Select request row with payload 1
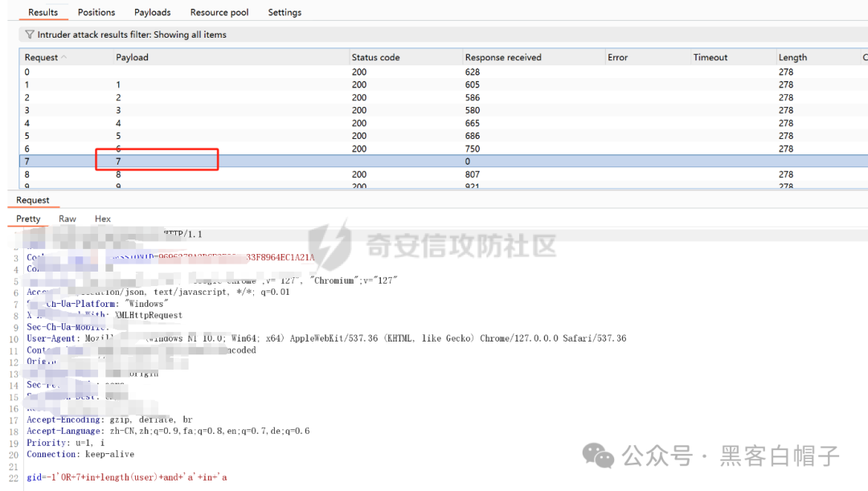Screen dimensions: 868x491 [x=443, y=84]
